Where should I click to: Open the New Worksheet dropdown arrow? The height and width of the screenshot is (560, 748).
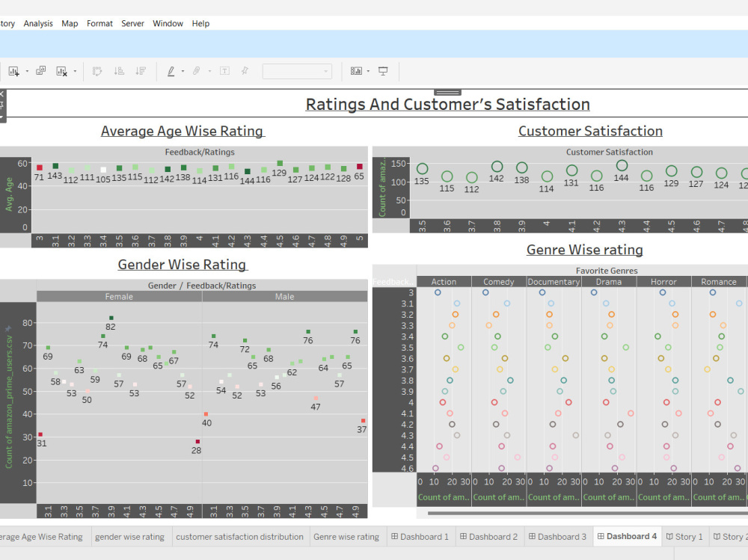[25, 70]
